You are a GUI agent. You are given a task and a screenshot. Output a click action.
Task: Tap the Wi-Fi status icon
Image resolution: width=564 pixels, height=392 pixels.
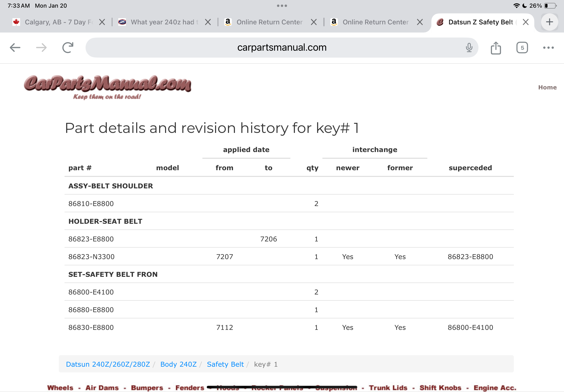click(516, 6)
